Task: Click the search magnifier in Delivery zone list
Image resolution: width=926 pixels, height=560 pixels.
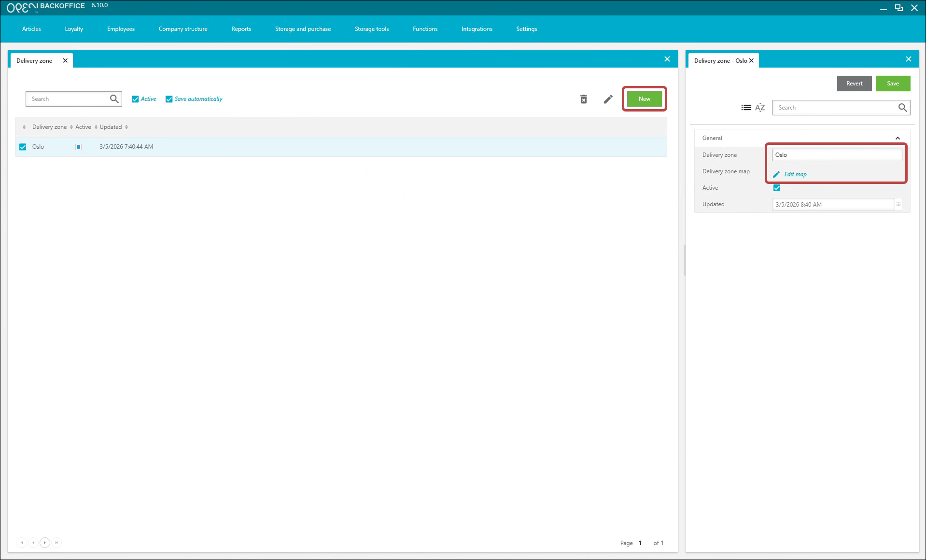Action: [x=114, y=99]
